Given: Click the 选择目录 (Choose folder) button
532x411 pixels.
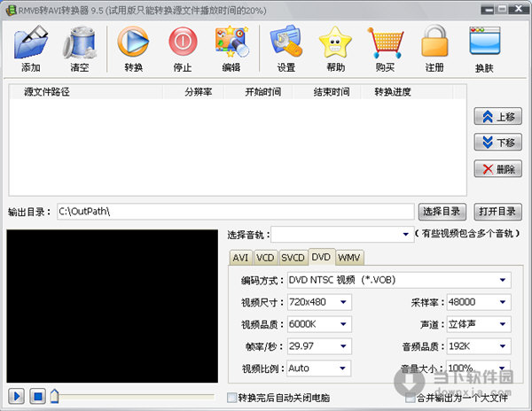Looking at the screenshot, I should (x=442, y=212).
